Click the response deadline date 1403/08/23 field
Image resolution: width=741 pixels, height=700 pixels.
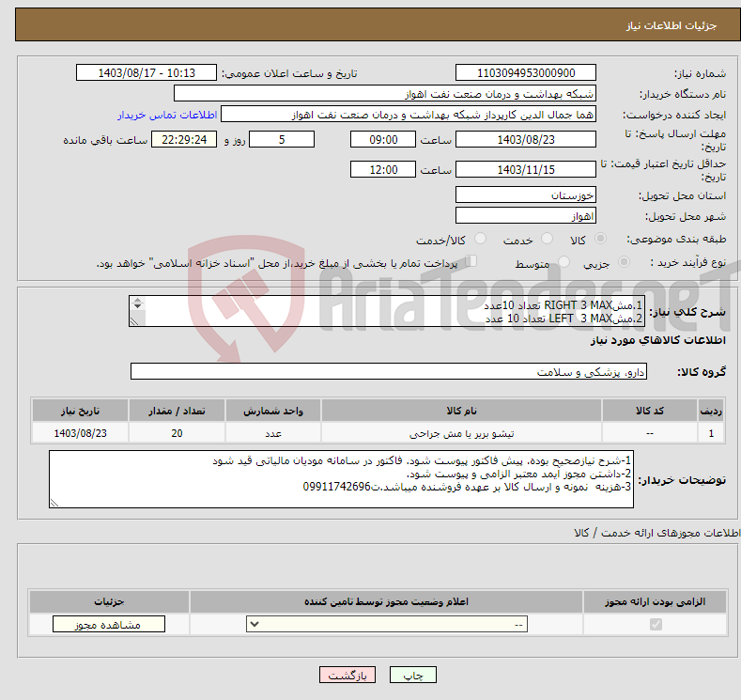[x=526, y=139]
